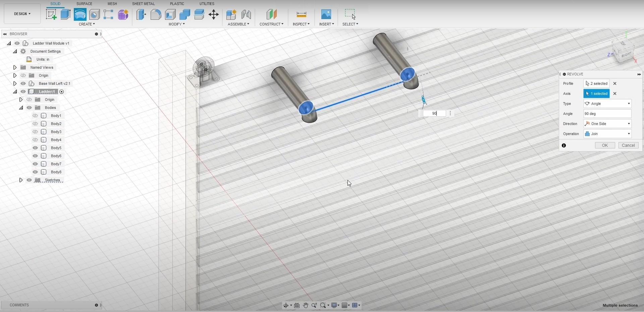
Task: Click the Insert image icon
Action: pos(326,14)
